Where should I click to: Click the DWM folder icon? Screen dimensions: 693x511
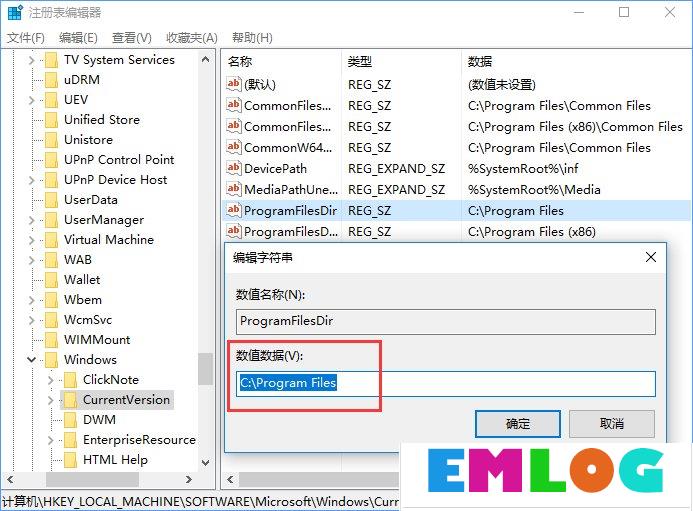tap(71, 419)
